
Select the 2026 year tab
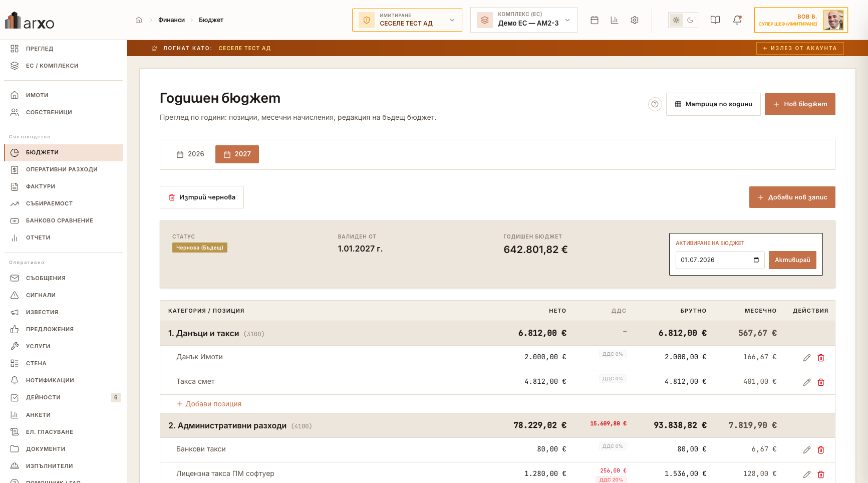pyautogui.click(x=190, y=154)
